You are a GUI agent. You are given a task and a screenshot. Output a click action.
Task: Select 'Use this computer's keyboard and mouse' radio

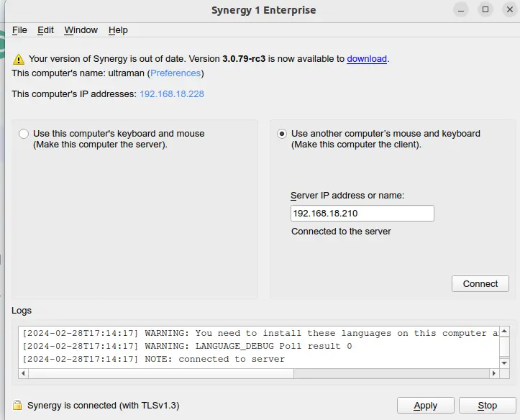[x=24, y=134]
